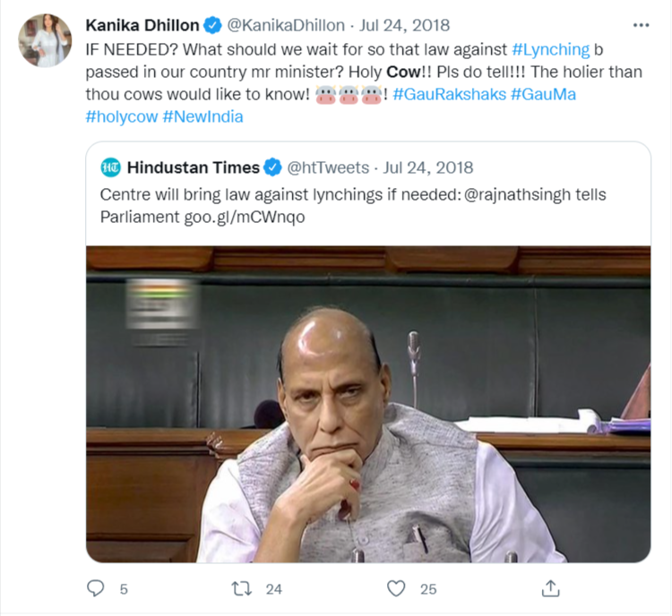Click the reply speech bubble icon

[x=97, y=588]
